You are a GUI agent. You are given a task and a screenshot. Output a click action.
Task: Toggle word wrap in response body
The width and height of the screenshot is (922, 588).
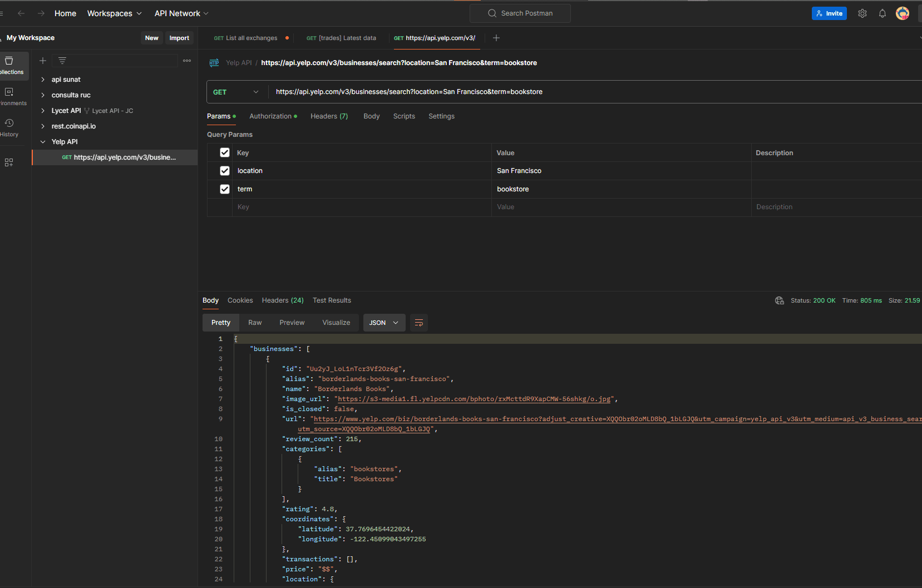tap(418, 323)
